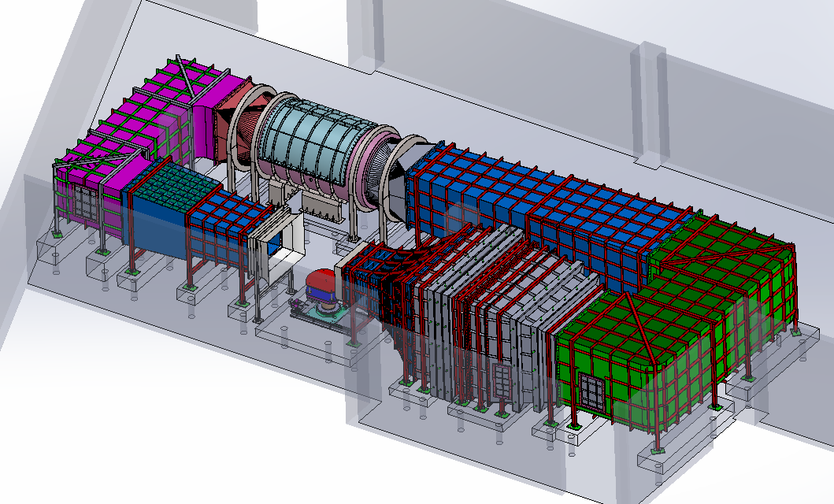The height and width of the screenshot is (504, 834).
Task: Click the access door on the gray ribbed section
Action: [500, 382]
